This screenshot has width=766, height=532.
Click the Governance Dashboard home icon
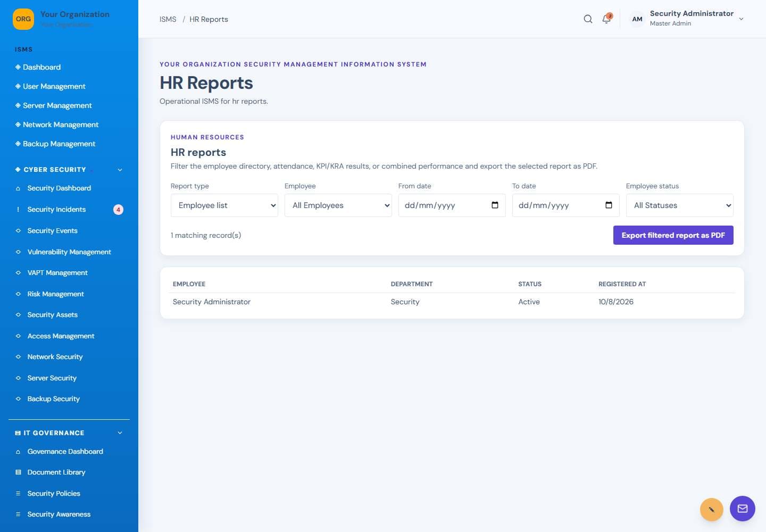pos(18,452)
